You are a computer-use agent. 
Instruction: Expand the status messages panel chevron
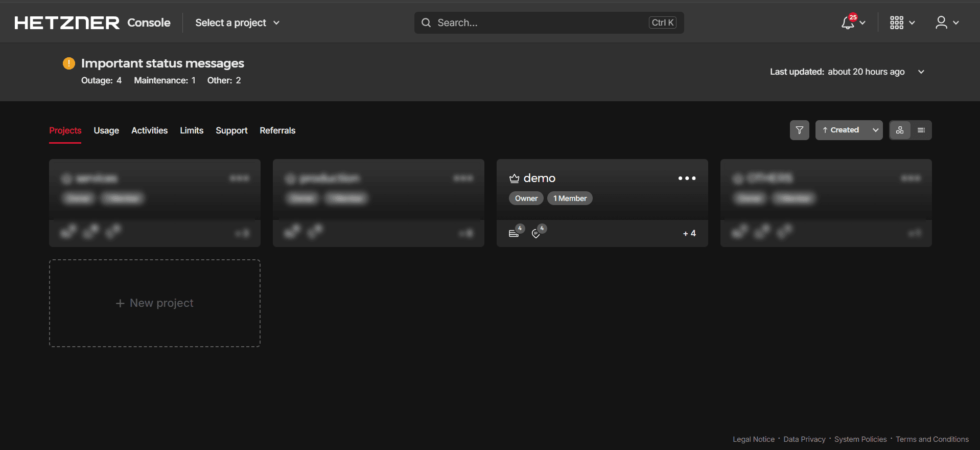click(x=921, y=72)
